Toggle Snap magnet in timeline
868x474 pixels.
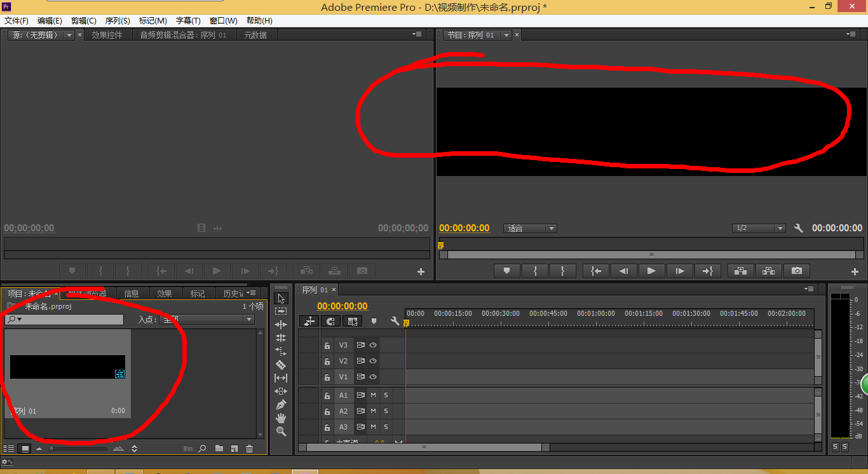pyautogui.click(x=331, y=322)
